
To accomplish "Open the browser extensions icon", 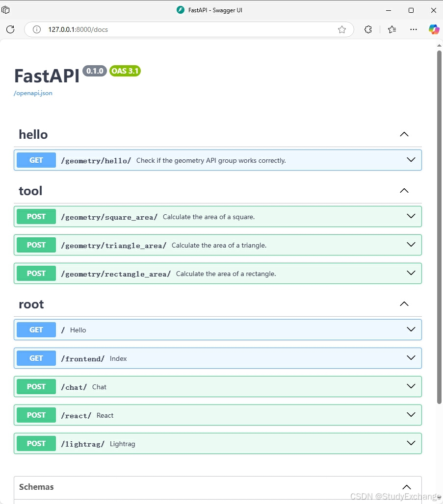I will [x=368, y=29].
